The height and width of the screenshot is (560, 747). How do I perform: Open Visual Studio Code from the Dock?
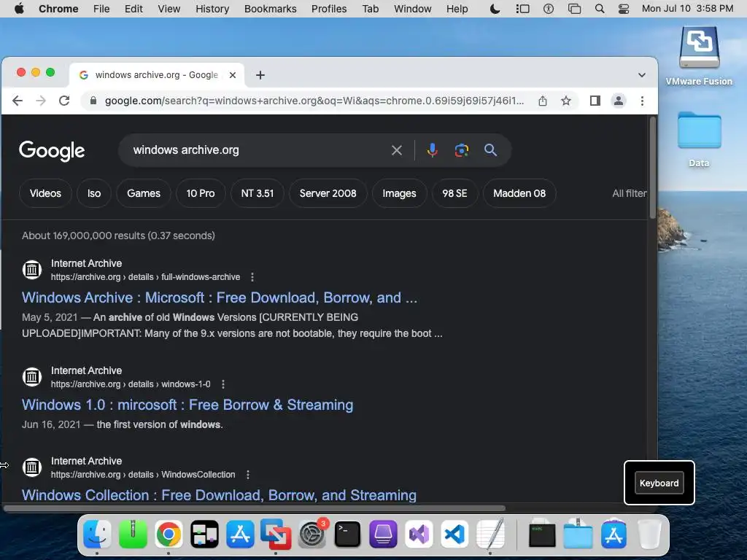(454, 534)
